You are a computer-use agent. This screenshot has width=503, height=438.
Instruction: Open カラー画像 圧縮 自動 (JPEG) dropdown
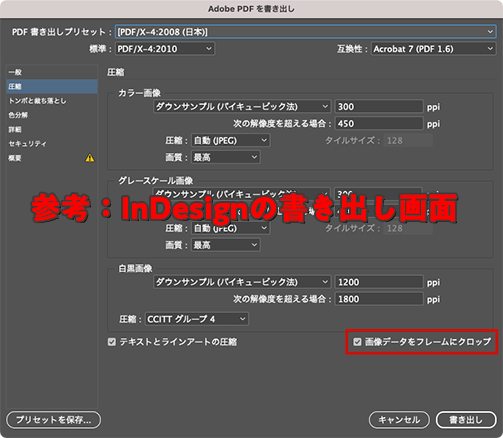coord(230,141)
